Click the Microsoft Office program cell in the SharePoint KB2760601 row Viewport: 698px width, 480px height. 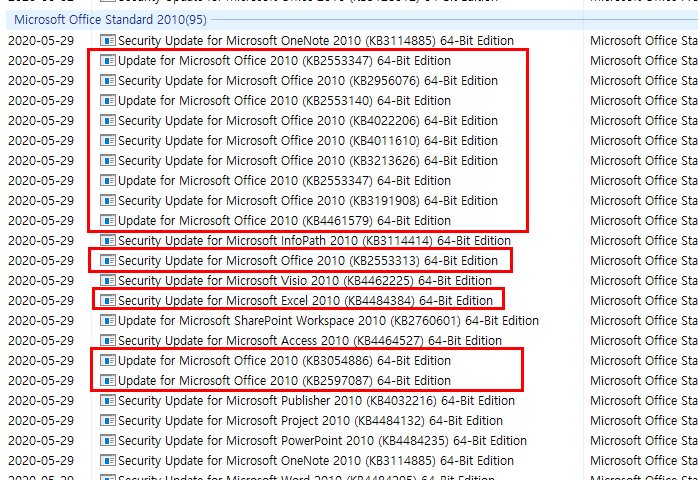click(644, 321)
